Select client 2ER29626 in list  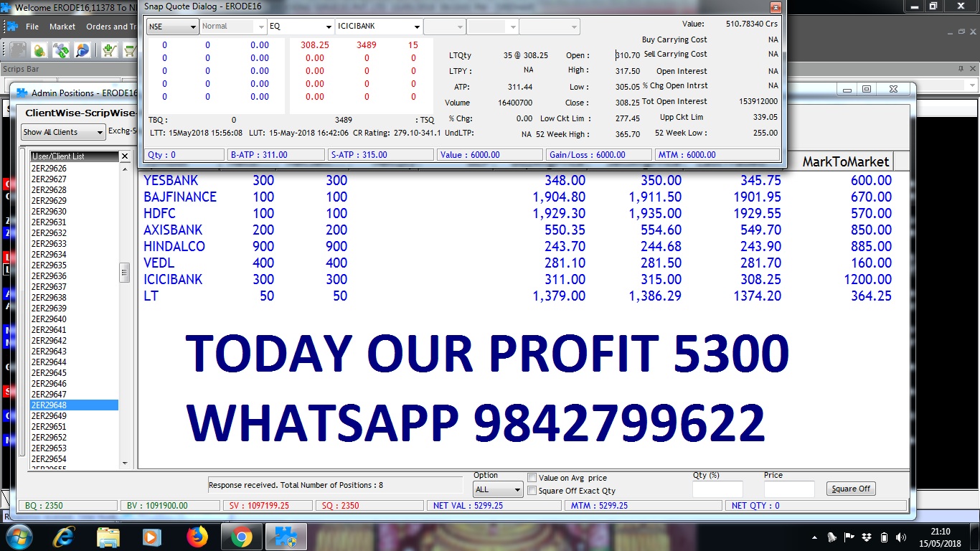[74, 169]
